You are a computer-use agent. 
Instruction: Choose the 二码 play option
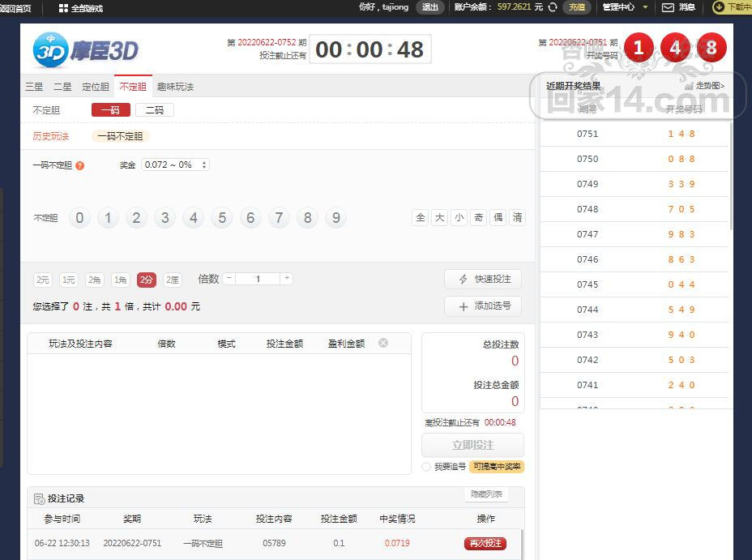coord(154,110)
